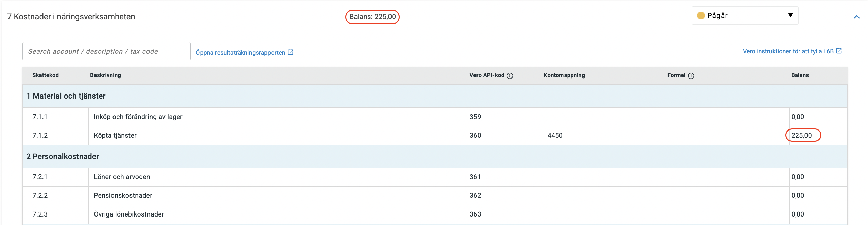Collapse the section 7 chevron
The image size is (868, 225).
click(856, 17)
